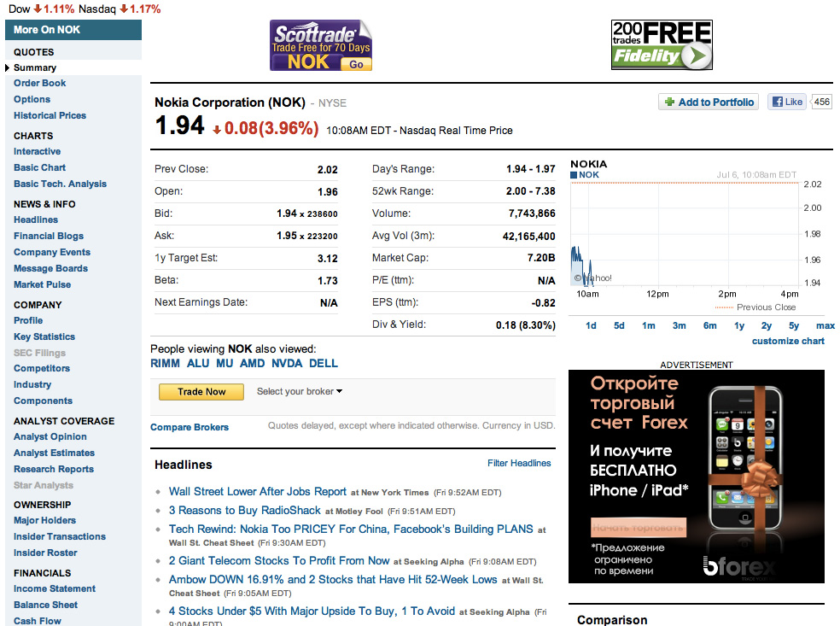Open MU related ticker
The image size is (840, 626).
pos(225,363)
